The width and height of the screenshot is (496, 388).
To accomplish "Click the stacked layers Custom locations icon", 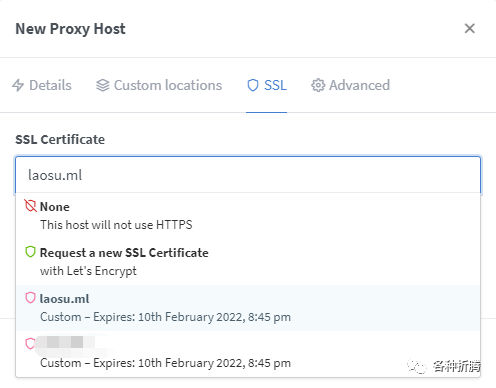I will [x=103, y=85].
